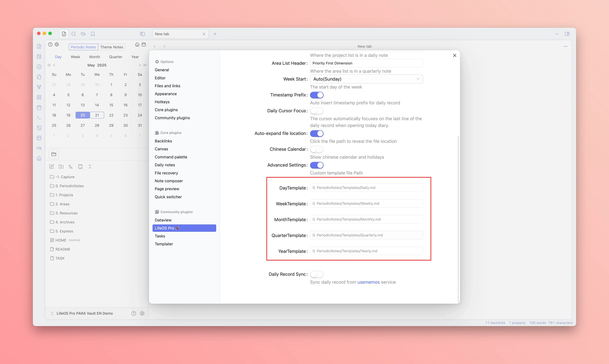Viewport: 609px width, 364px height.
Task: Disable the Timestamp Prefix toggle
Action: pyautogui.click(x=317, y=95)
